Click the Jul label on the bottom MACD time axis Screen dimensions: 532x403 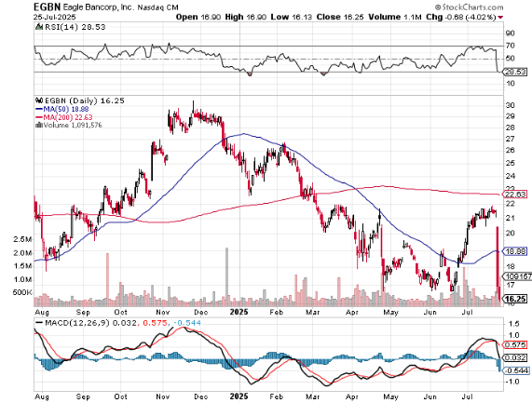pyautogui.click(x=468, y=396)
